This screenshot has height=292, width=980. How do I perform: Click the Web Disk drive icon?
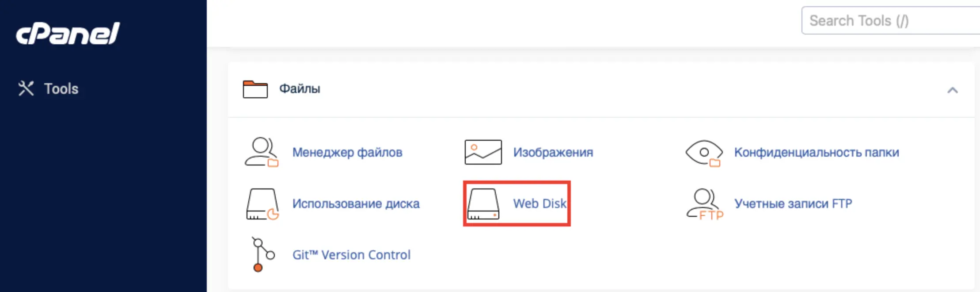point(483,204)
